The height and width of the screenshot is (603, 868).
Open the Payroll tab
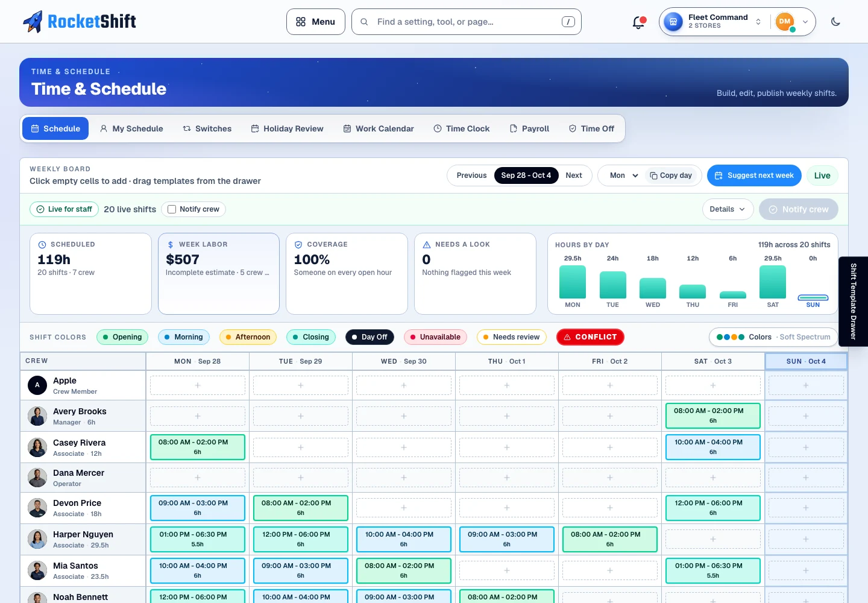pyautogui.click(x=529, y=128)
